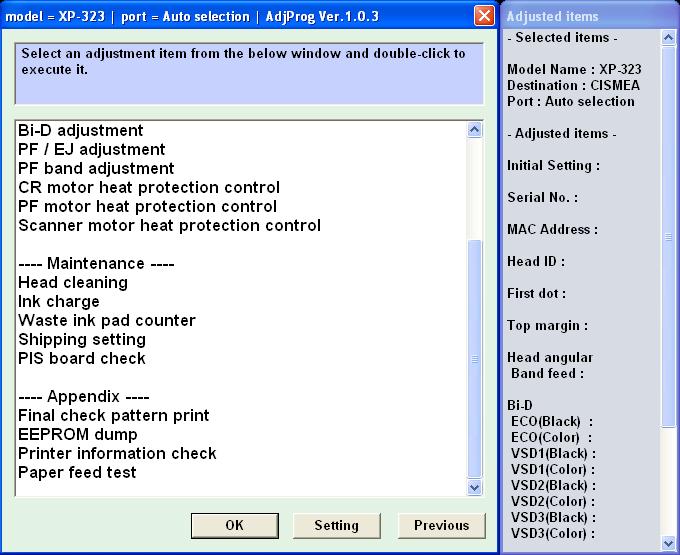Image resolution: width=680 pixels, height=555 pixels.
Task: Click the Appendix section header
Action: click(84, 397)
